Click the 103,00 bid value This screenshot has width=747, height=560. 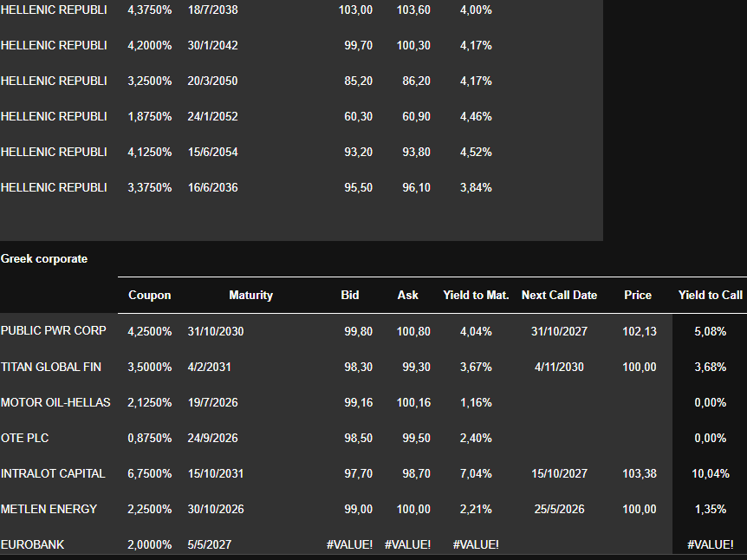pos(355,10)
